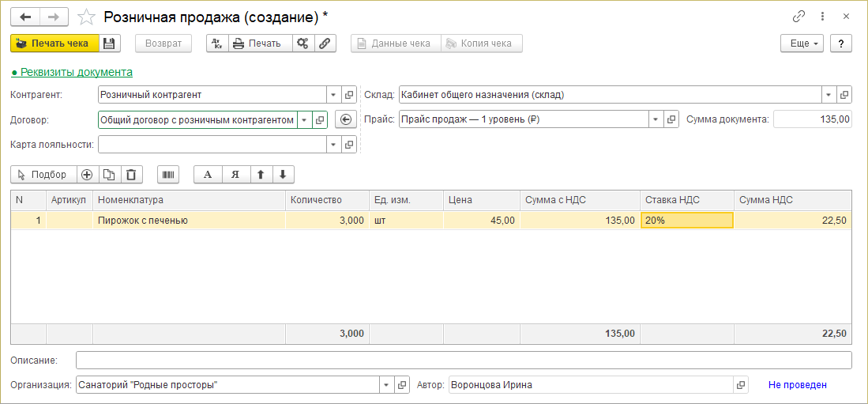
Task: Move row up with arrow icon
Action: pyautogui.click(x=261, y=175)
